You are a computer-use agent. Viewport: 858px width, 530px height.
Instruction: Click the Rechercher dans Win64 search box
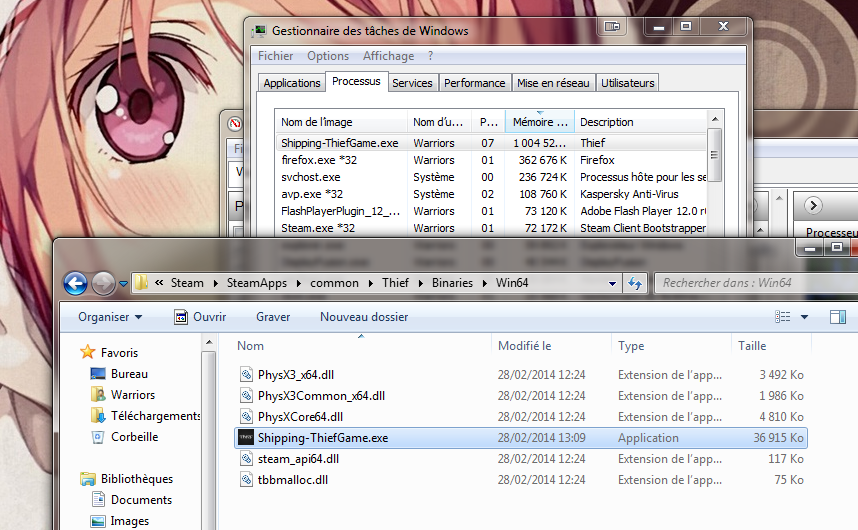point(756,283)
